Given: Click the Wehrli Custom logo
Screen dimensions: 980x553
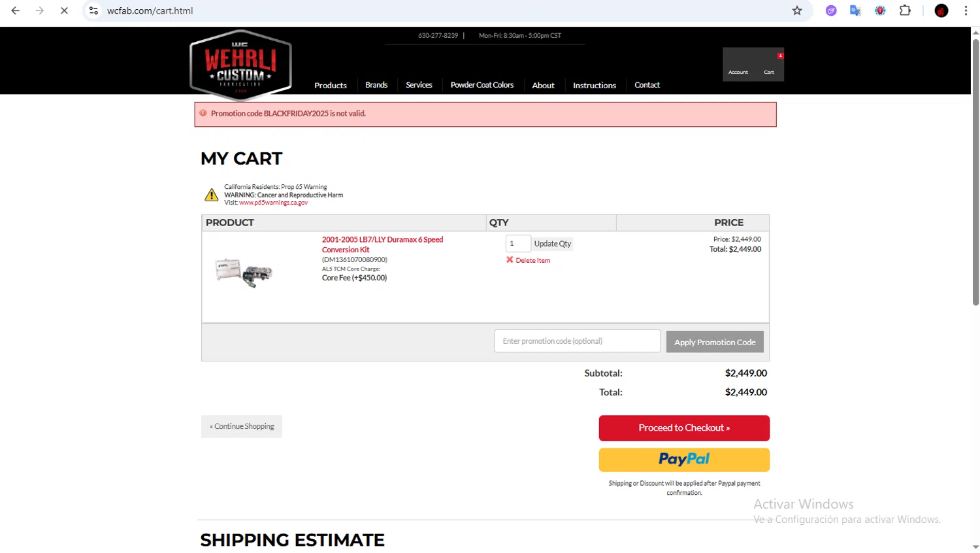Looking at the screenshot, I should (x=240, y=65).
